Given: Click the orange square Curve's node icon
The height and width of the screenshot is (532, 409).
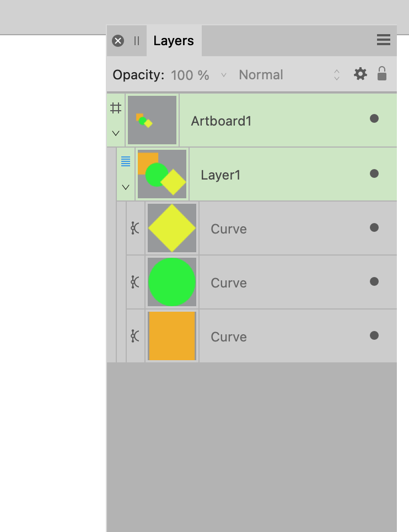Looking at the screenshot, I should (135, 336).
